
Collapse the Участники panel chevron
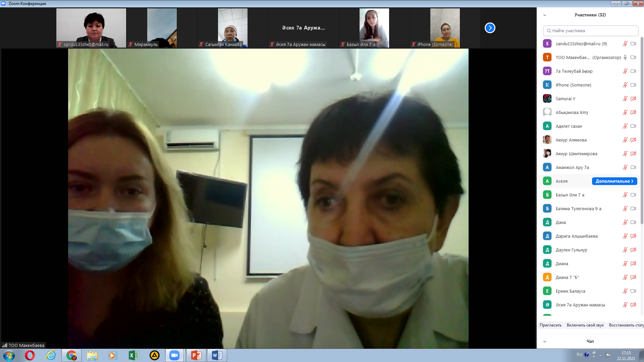(545, 15)
